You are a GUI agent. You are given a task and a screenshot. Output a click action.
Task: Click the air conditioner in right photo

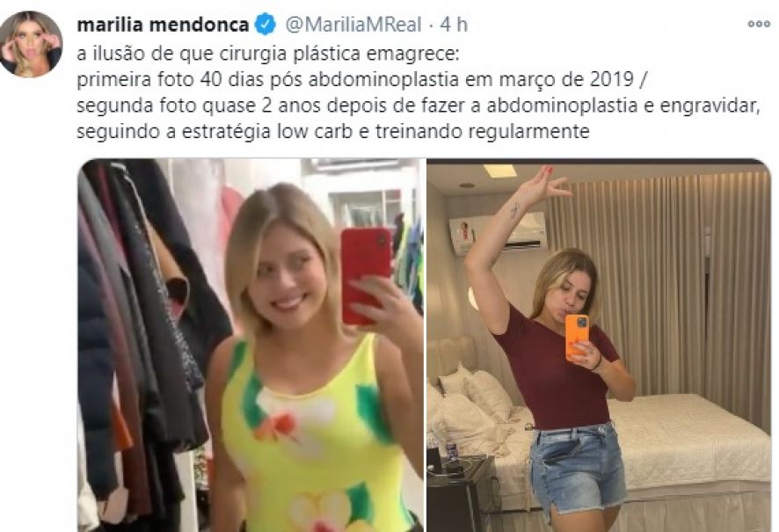(498, 233)
